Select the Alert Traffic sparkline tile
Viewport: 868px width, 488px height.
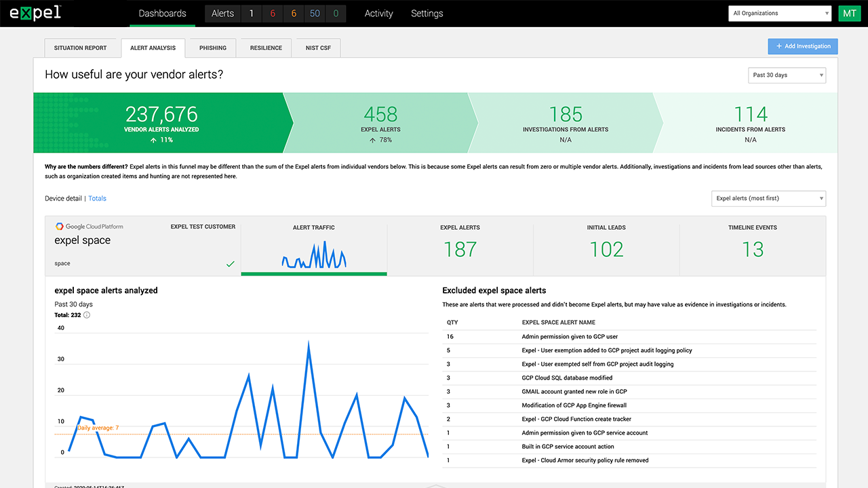coord(314,249)
